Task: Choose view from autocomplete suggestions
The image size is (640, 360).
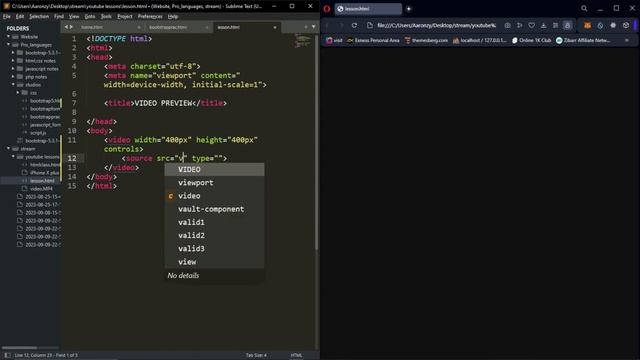Action: coord(214,262)
